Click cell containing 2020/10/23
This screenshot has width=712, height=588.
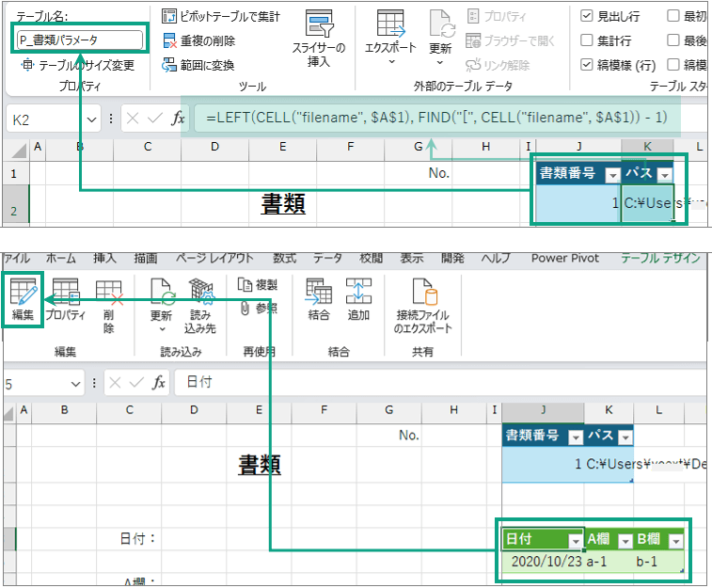click(544, 562)
